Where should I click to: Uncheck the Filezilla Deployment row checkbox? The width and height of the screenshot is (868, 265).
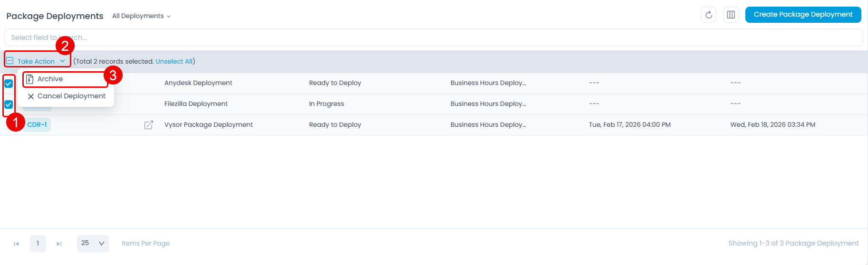[9, 104]
